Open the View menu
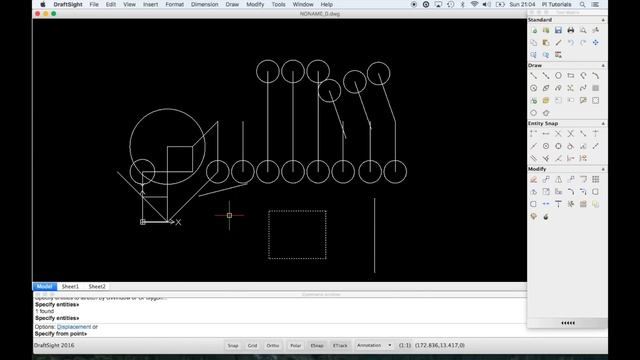This screenshot has width=640, height=360. pyautogui.click(x=129, y=4)
